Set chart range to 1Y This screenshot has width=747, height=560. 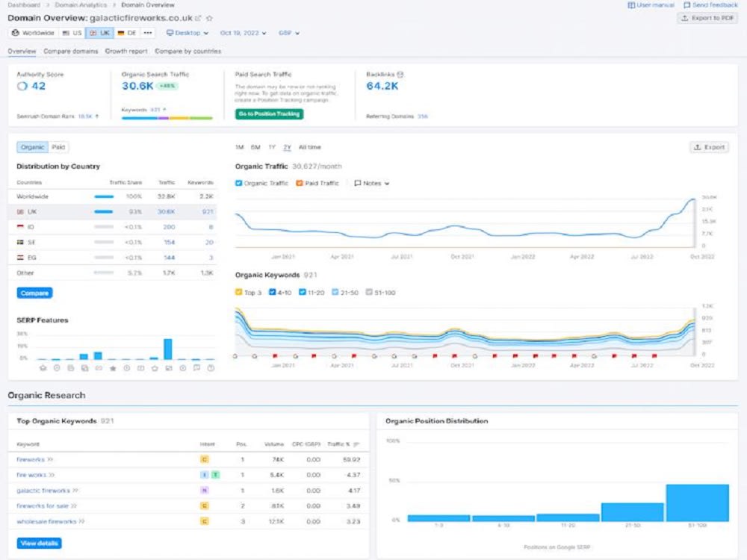point(272,147)
